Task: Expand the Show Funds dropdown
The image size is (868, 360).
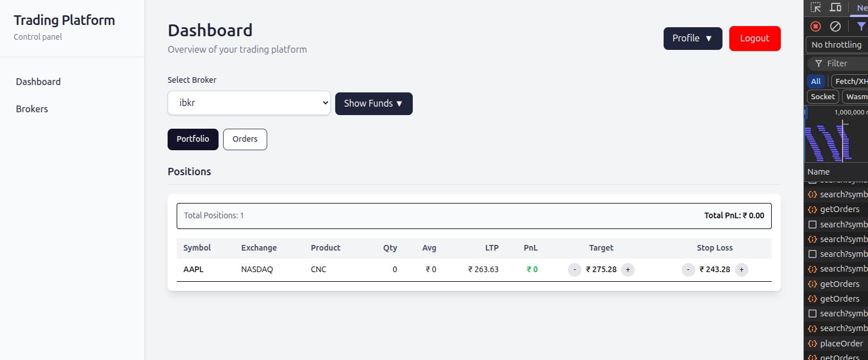Action: click(374, 104)
